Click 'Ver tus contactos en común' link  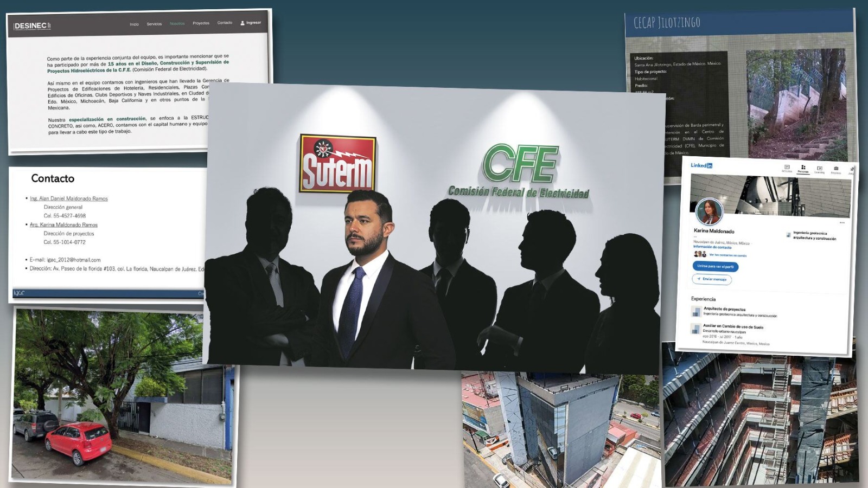pos(727,255)
